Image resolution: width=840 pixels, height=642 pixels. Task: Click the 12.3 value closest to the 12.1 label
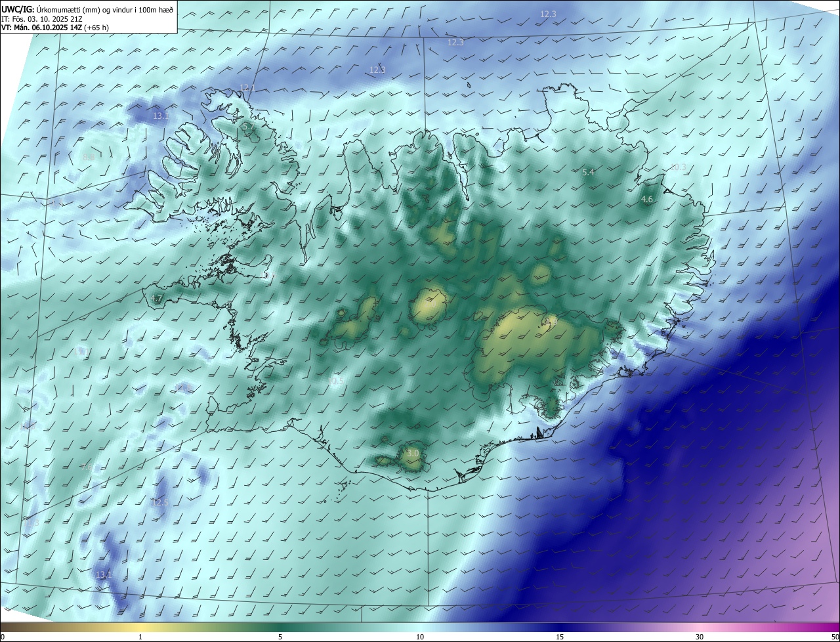point(377,70)
